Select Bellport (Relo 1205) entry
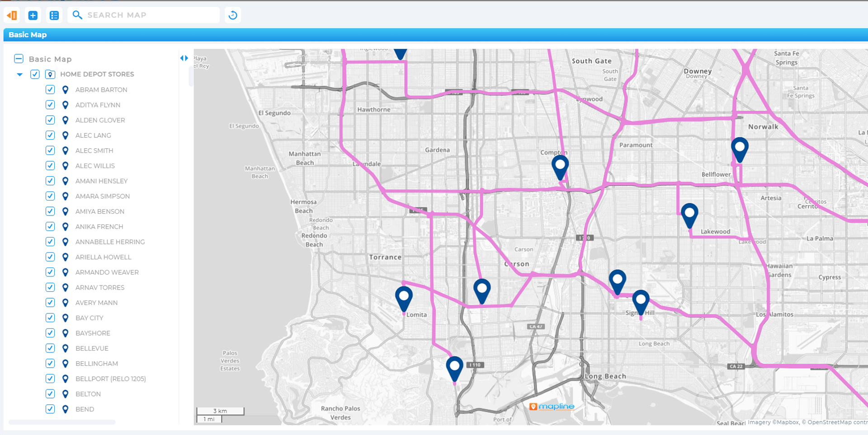Viewport: 868px width, 435px height. click(111, 379)
